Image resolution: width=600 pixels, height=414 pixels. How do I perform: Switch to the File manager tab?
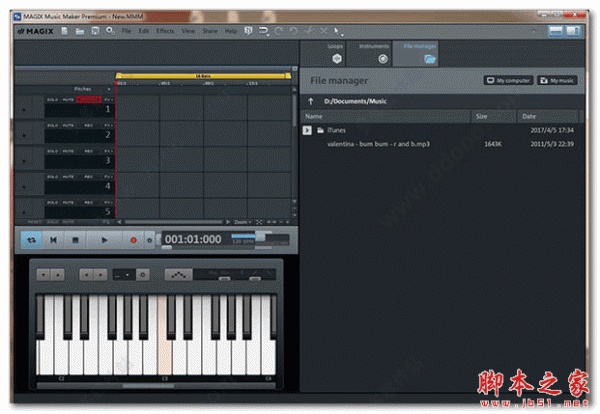[x=416, y=54]
